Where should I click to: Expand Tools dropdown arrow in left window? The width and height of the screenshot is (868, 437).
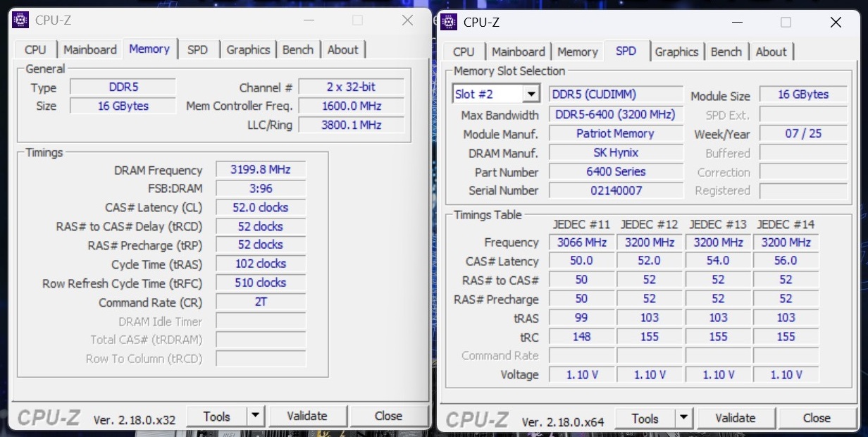coord(256,416)
